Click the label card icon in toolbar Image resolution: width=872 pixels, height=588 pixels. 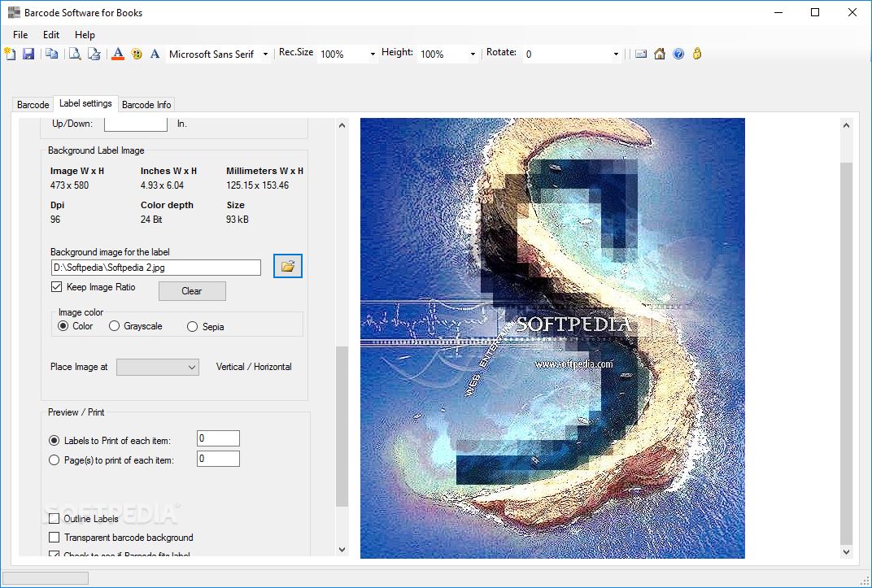click(641, 54)
